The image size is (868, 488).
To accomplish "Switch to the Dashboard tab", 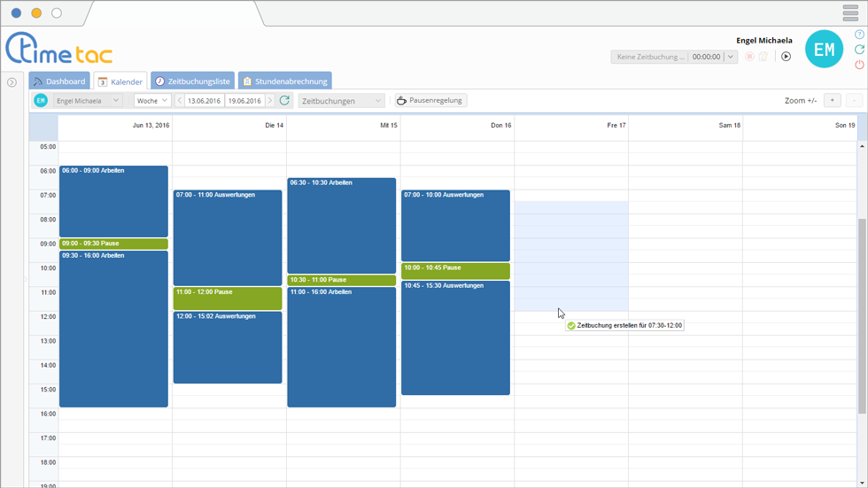I will pyautogui.click(x=59, y=81).
